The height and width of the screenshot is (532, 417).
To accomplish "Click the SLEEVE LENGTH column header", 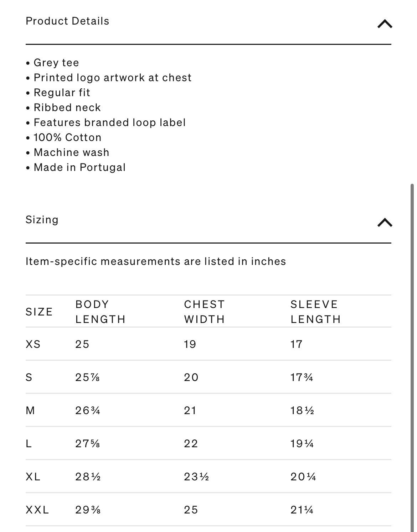I will (316, 312).
